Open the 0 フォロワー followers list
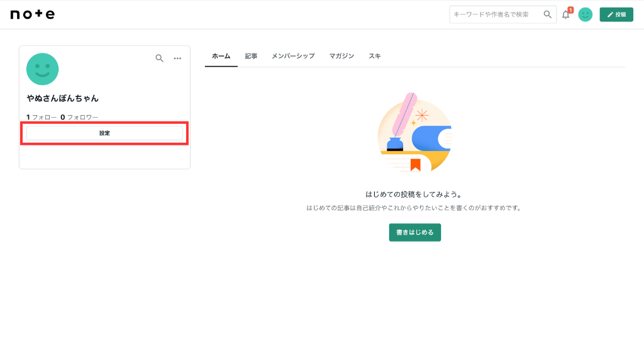644x353 pixels. click(x=79, y=117)
